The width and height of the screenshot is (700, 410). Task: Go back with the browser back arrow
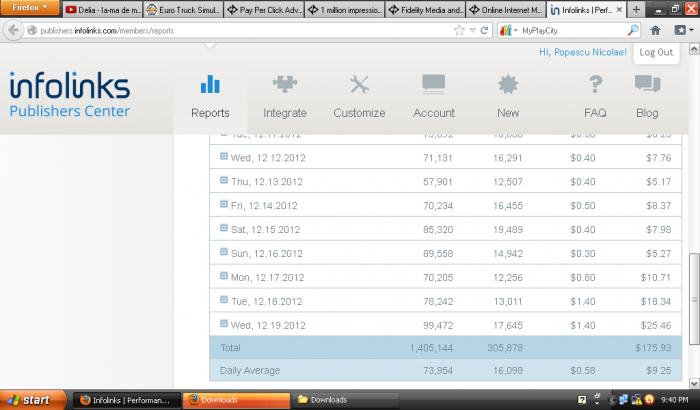click(13, 30)
